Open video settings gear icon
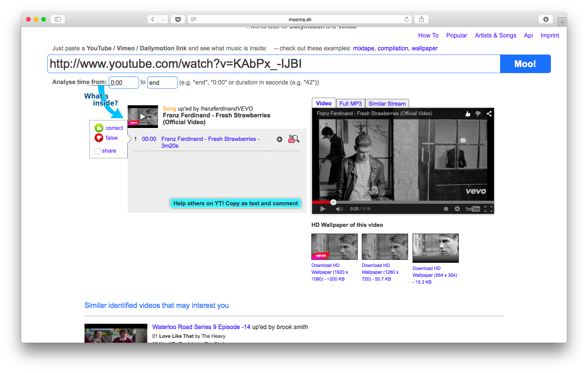 point(457,209)
